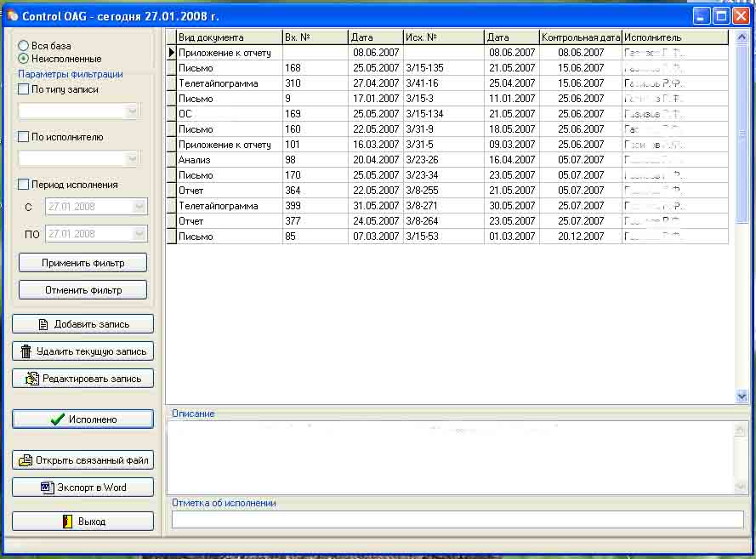
Task: Enable the По типу записи checkbox
Action: [24, 89]
